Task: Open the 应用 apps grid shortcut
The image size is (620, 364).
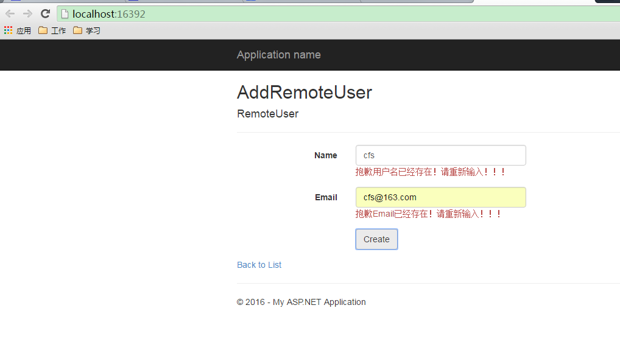Action: (18, 30)
